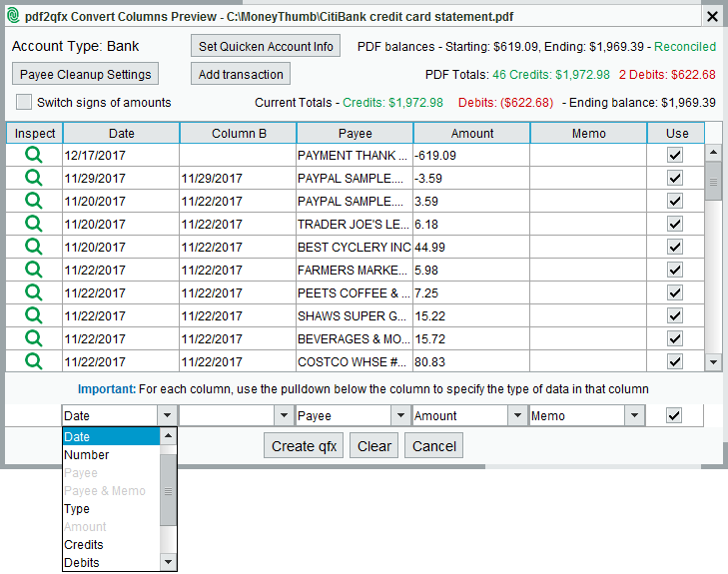The width and height of the screenshot is (728, 574).
Task: Uncheck Use for COSTCO WHSE row
Action: (675, 361)
